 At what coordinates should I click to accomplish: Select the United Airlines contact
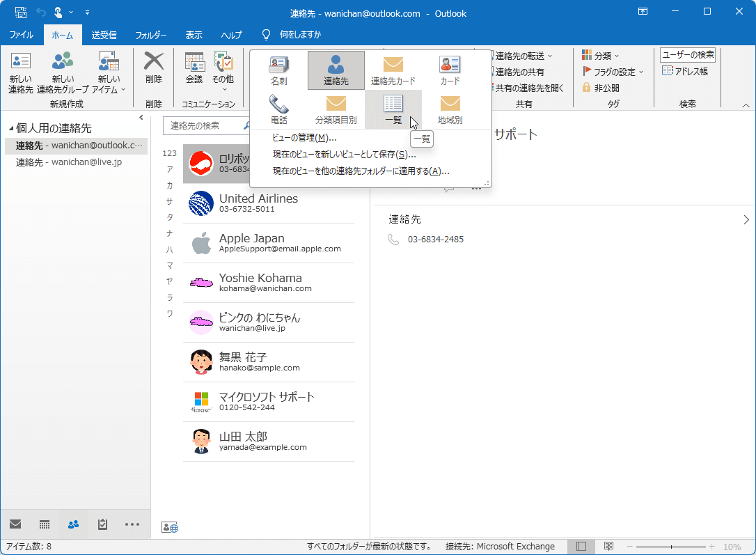(269, 203)
